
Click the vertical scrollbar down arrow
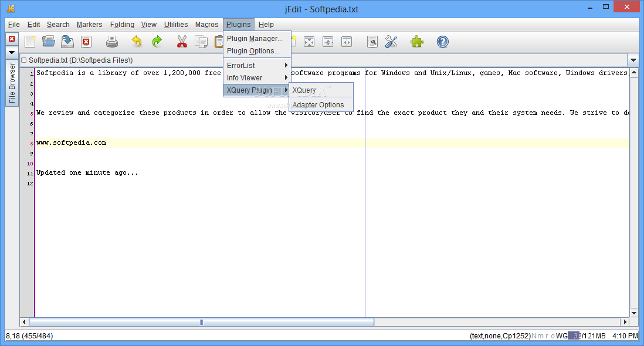coord(633,313)
